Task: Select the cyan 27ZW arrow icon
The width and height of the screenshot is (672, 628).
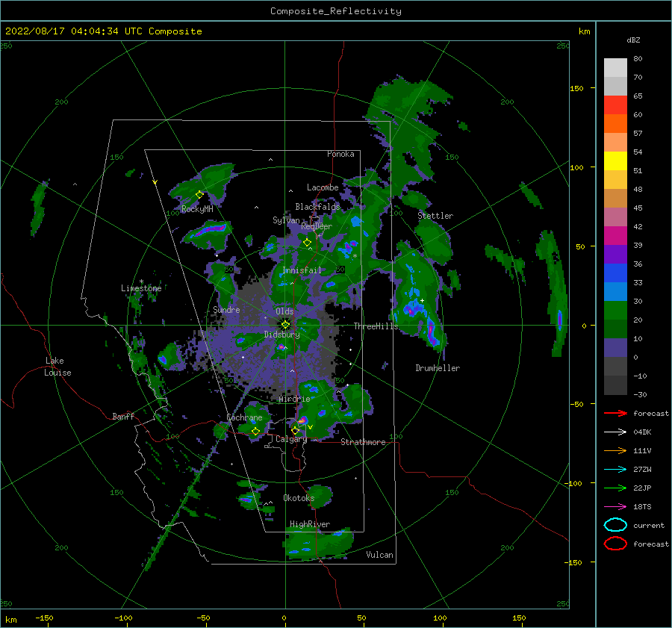Action: (x=615, y=470)
